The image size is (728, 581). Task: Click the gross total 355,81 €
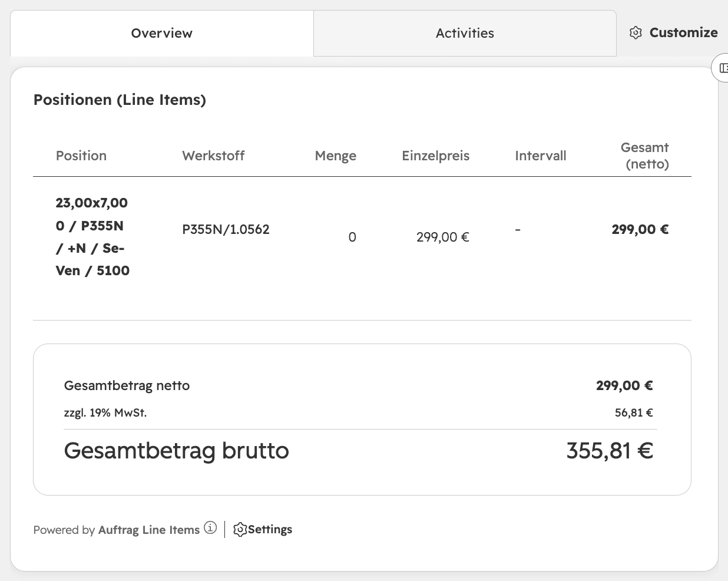(x=610, y=451)
